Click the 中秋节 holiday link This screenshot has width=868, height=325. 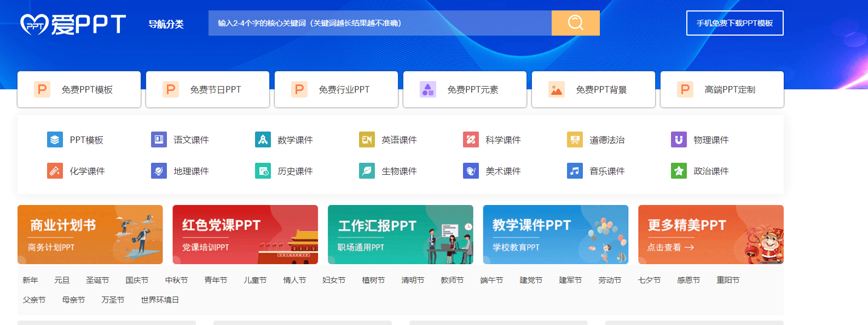[x=176, y=280]
